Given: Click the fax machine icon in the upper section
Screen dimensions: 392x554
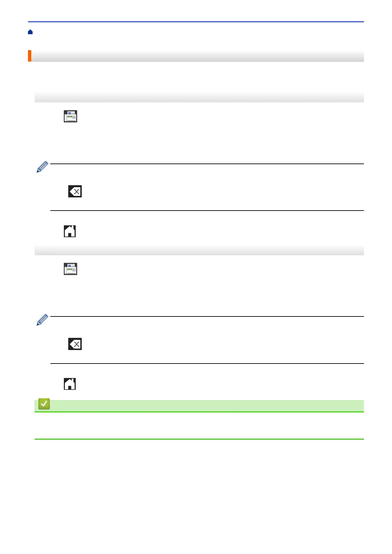Looking at the screenshot, I should 70,116.
